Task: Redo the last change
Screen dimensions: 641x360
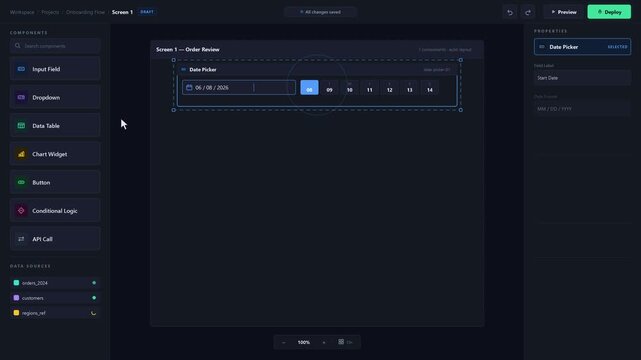Action: [528, 12]
